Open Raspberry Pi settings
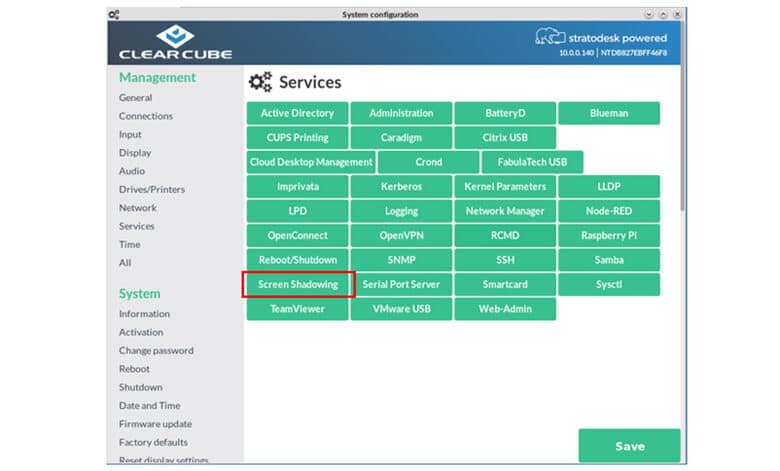The width and height of the screenshot is (780, 471). click(x=609, y=235)
